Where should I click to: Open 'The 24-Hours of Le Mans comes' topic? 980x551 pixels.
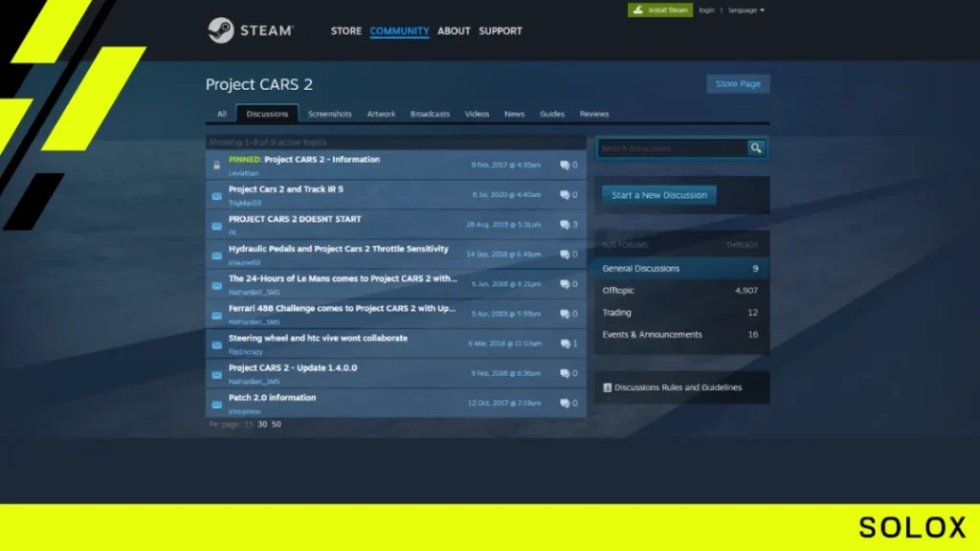(343, 278)
